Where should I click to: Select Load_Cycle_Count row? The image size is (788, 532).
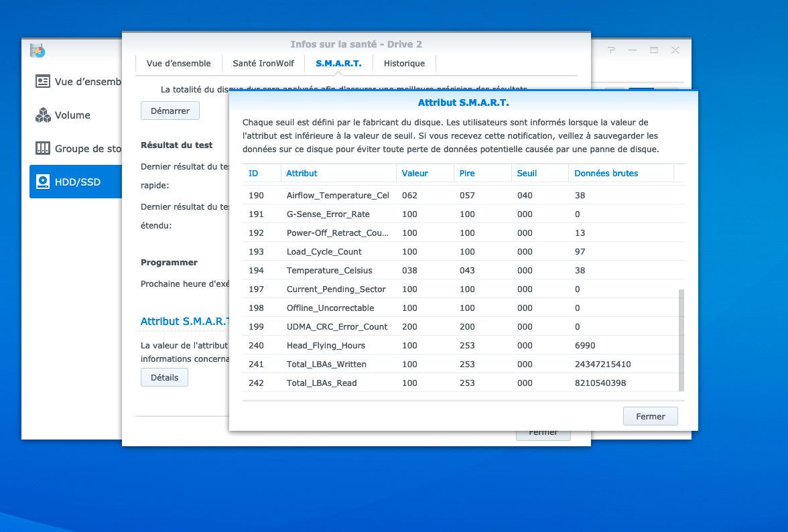[x=464, y=251]
